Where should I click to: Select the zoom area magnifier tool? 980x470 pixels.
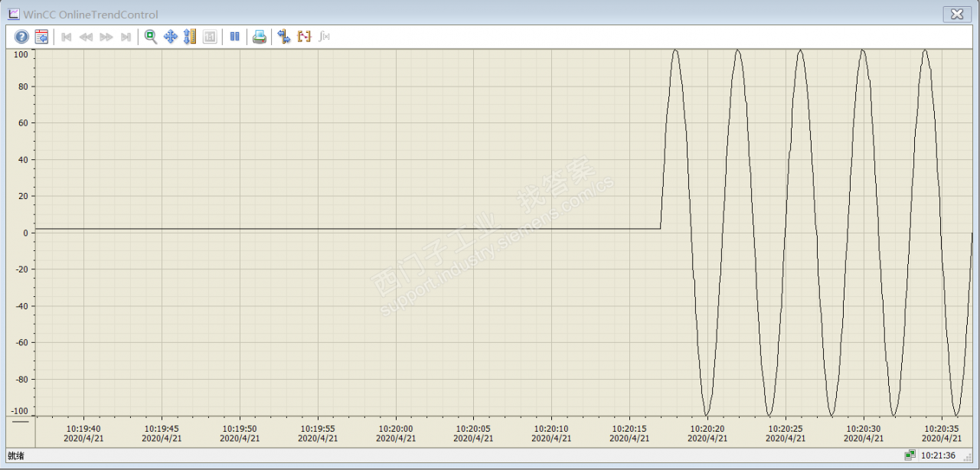click(x=151, y=37)
